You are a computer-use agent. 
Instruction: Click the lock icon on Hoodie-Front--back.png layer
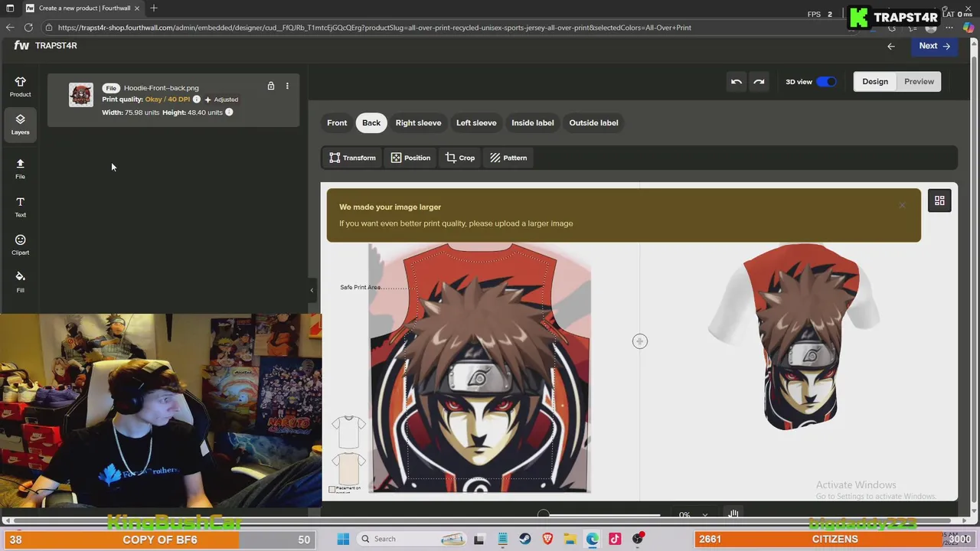click(x=270, y=86)
